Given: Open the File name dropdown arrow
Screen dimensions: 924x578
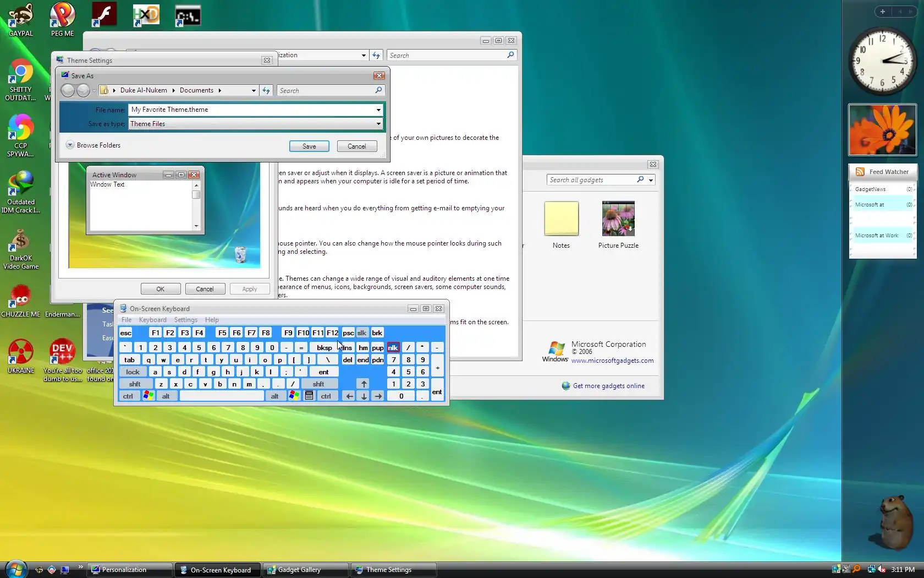Looking at the screenshot, I should [378, 110].
